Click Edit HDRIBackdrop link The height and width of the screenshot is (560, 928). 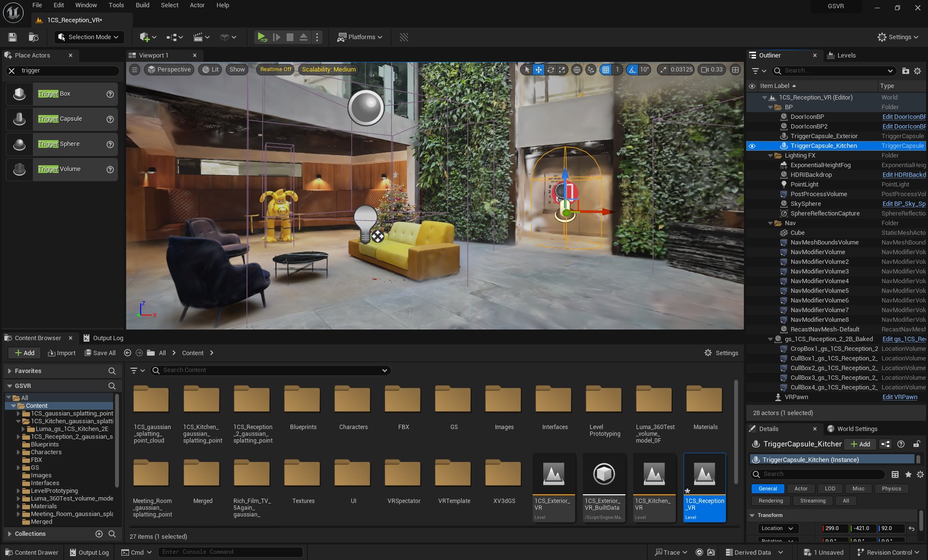pyautogui.click(x=904, y=175)
